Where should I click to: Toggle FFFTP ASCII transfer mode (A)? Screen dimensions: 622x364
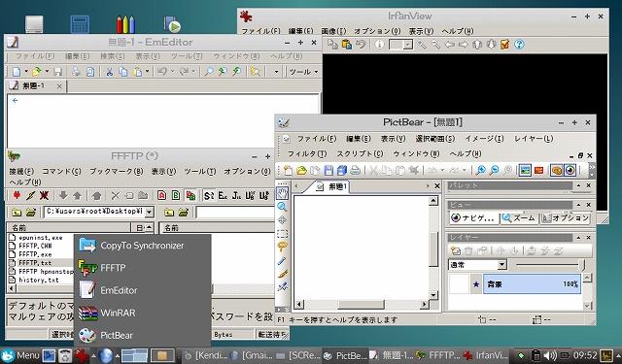(x=161, y=195)
